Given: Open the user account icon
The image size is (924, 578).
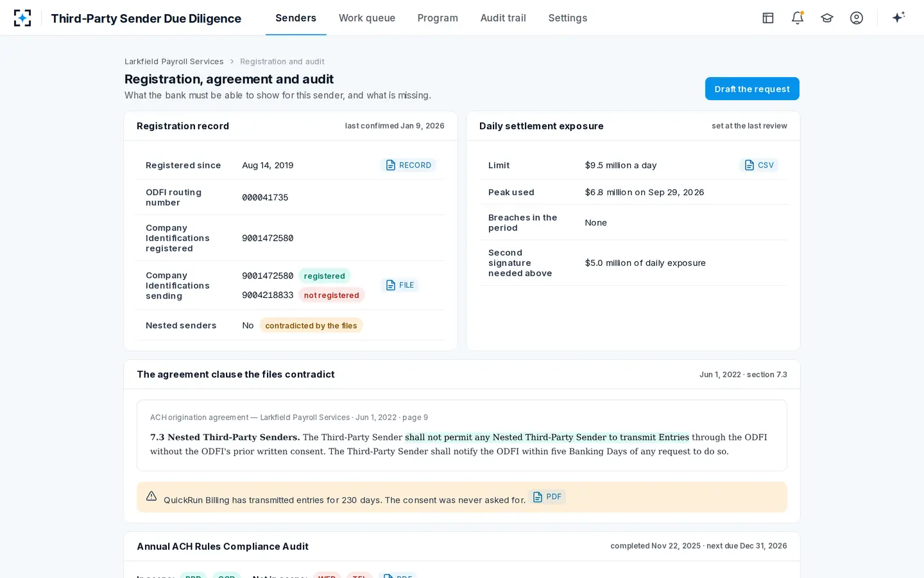Looking at the screenshot, I should tap(857, 18).
